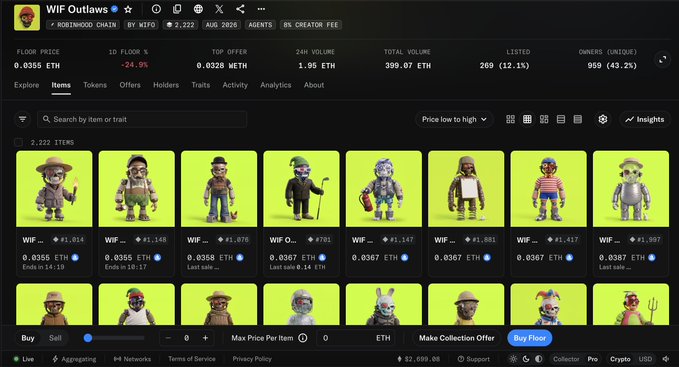Show prices in USD

(x=645, y=359)
